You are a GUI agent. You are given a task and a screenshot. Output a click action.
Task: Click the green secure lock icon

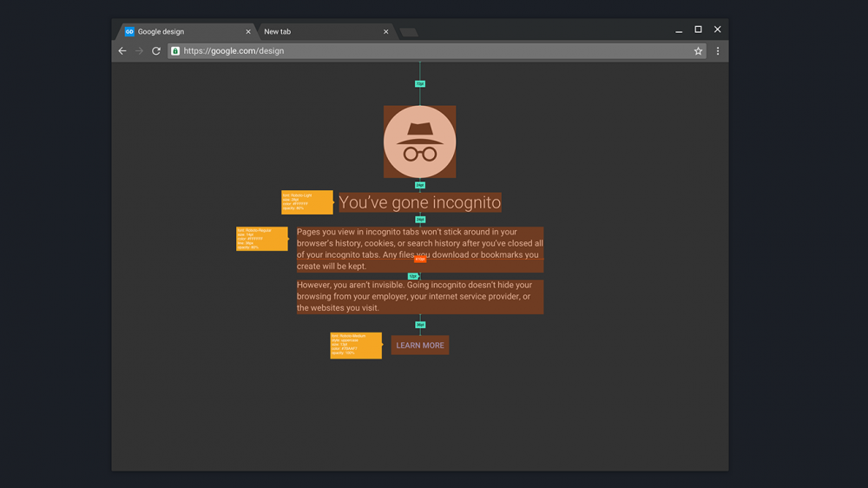point(175,51)
